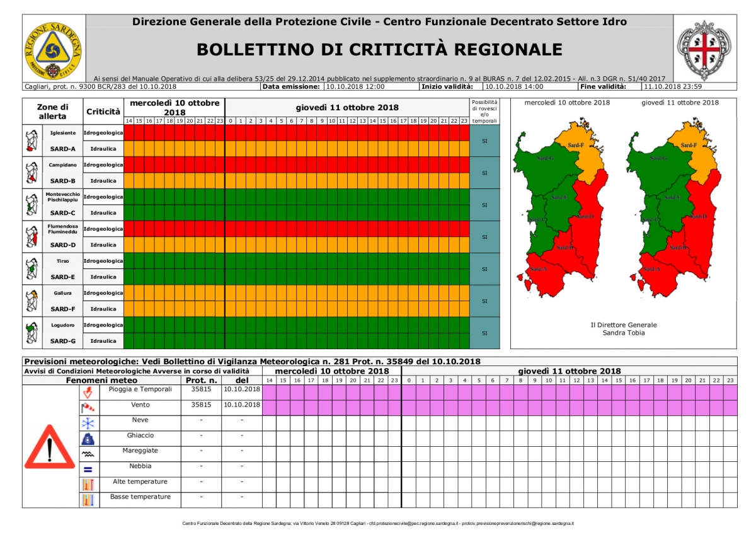The width and height of the screenshot is (756, 535).
Task: Click the Possibilità di rovesci e/o temporali header
Action: (484, 112)
